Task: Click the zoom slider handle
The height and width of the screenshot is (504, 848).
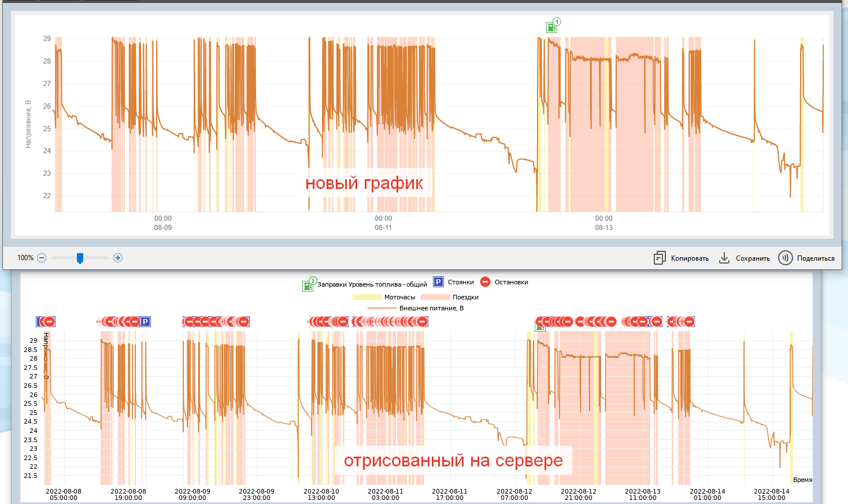Action: [x=80, y=258]
